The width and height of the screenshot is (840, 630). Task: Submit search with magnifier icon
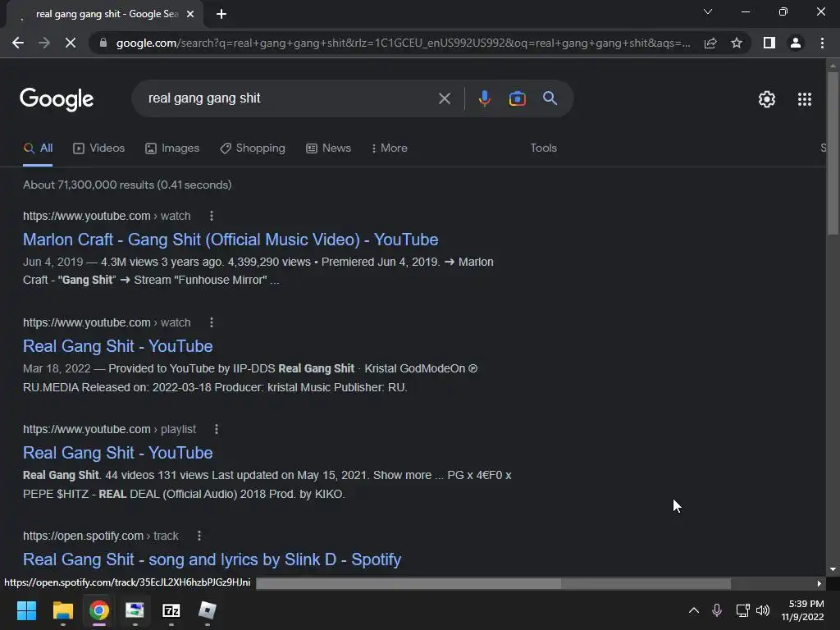pyautogui.click(x=550, y=98)
